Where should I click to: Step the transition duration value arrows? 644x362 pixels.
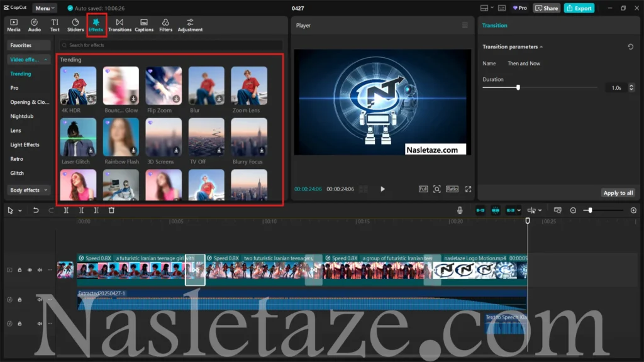(631, 87)
